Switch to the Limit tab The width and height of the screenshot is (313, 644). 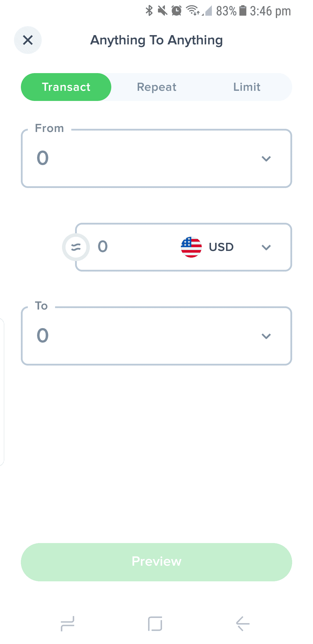pyautogui.click(x=247, y=87)
